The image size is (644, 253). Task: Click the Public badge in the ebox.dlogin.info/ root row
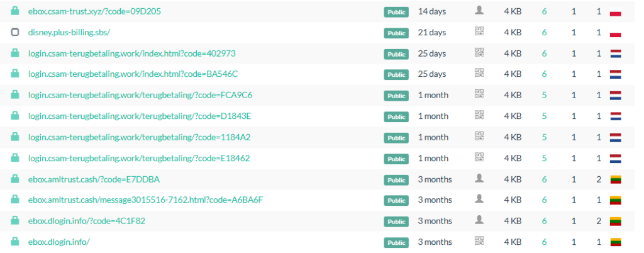tap(396, 243)
